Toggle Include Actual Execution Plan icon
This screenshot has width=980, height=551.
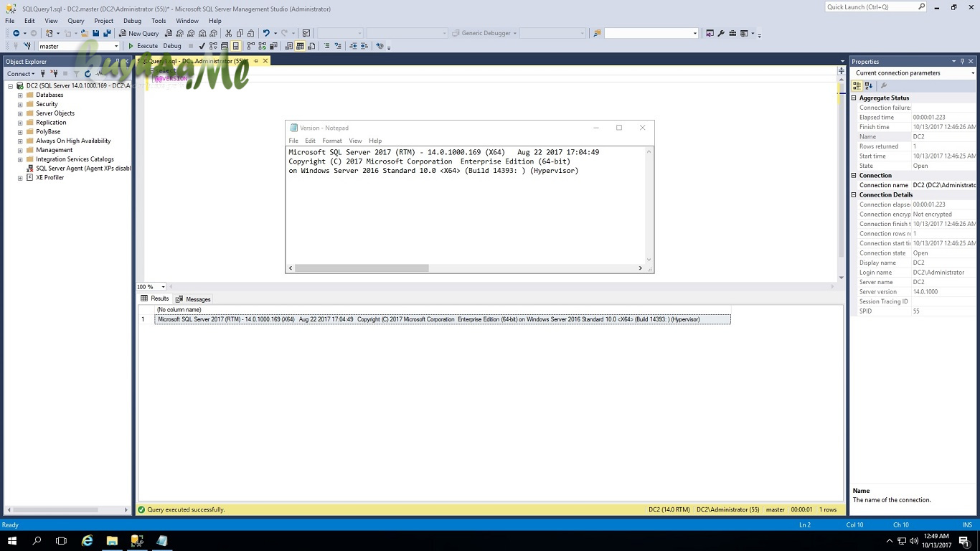coord(250,46)
